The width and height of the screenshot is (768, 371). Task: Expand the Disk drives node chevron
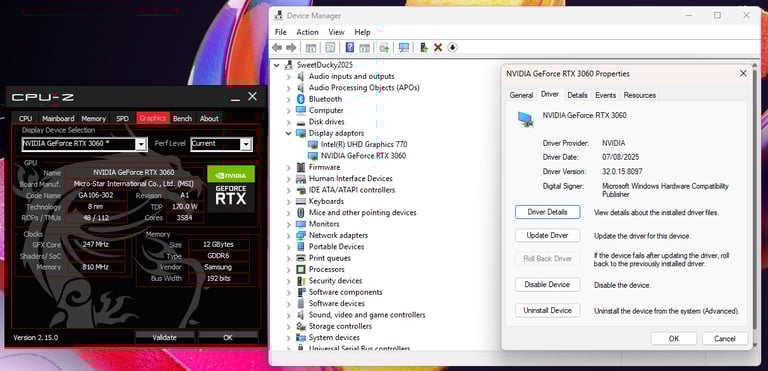288,122
